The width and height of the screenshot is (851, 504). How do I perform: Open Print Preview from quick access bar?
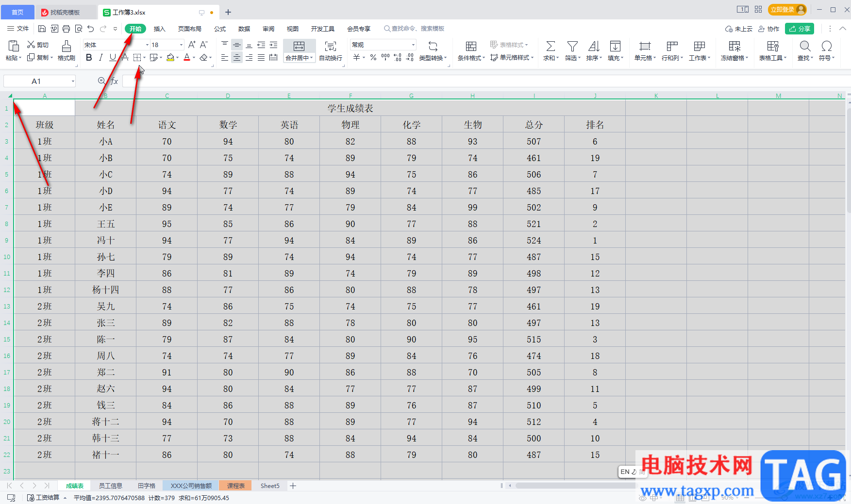point(79,29)
